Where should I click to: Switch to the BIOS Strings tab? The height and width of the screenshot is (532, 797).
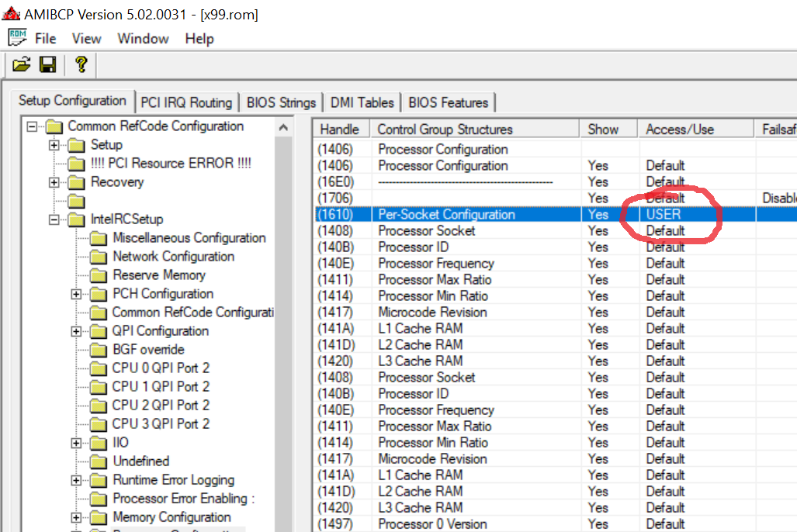point(281,102)
